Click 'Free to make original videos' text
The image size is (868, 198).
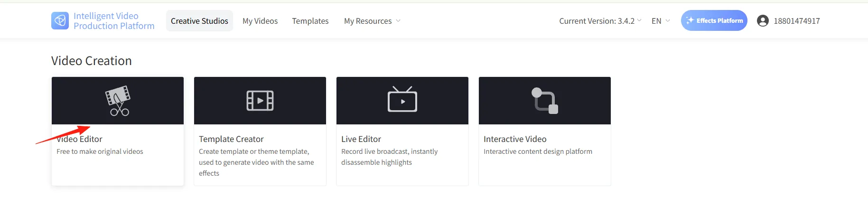coord(100,151)
